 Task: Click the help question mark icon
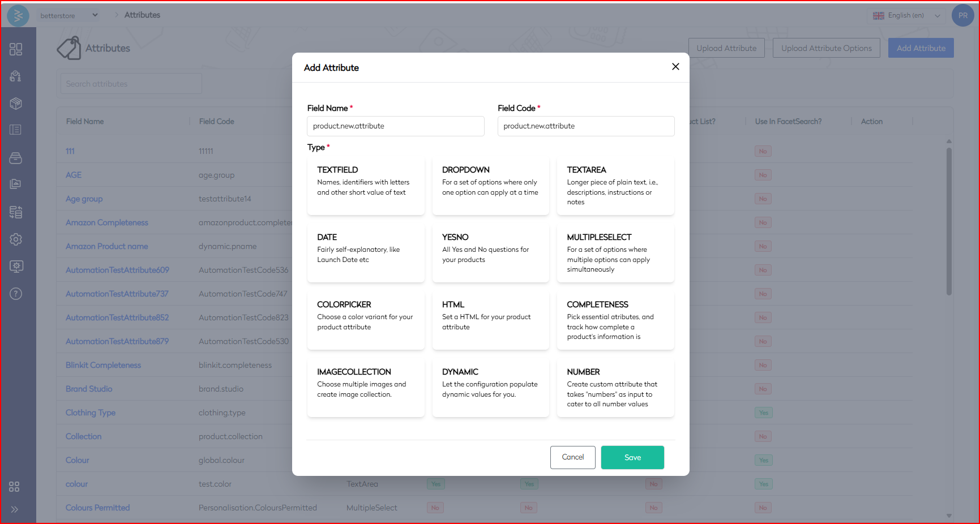coord(16,294)
